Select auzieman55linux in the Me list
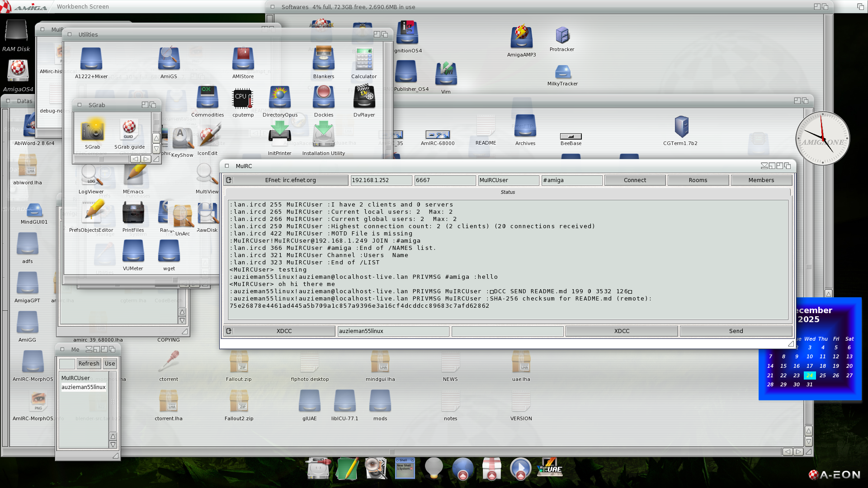The image size is (868, 488). (x=84, y=387)
